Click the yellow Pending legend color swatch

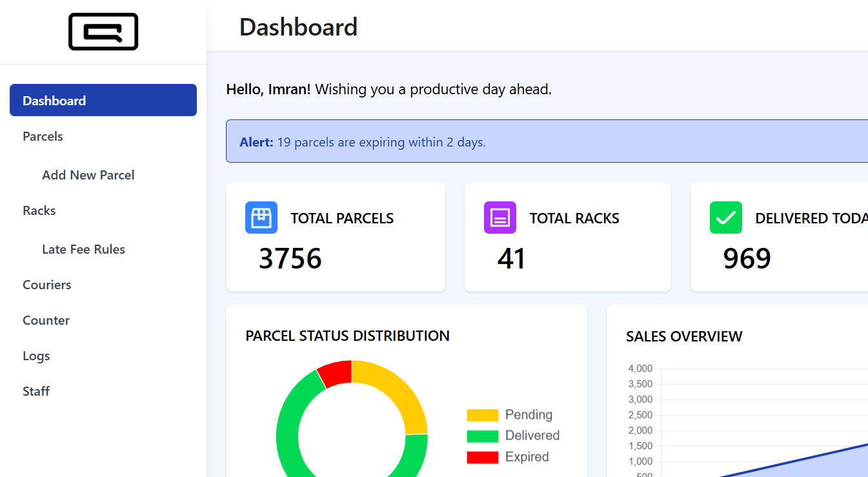483,415
